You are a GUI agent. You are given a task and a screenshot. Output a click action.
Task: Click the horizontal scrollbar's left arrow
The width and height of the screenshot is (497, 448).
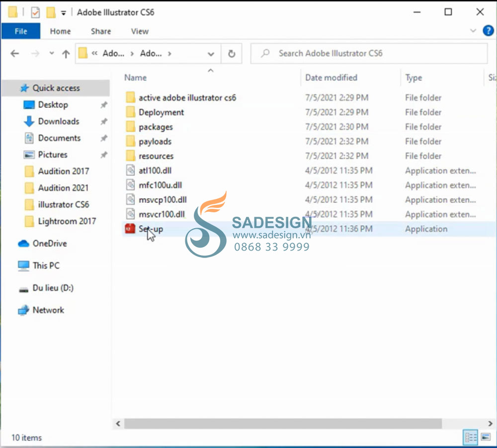pyautogui.click(x=118, y=423)
